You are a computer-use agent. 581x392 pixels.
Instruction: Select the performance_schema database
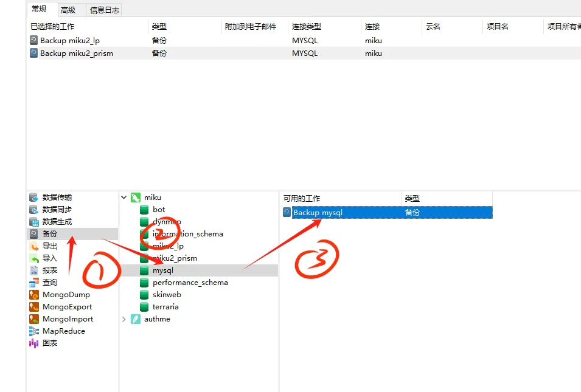[190, 283]
